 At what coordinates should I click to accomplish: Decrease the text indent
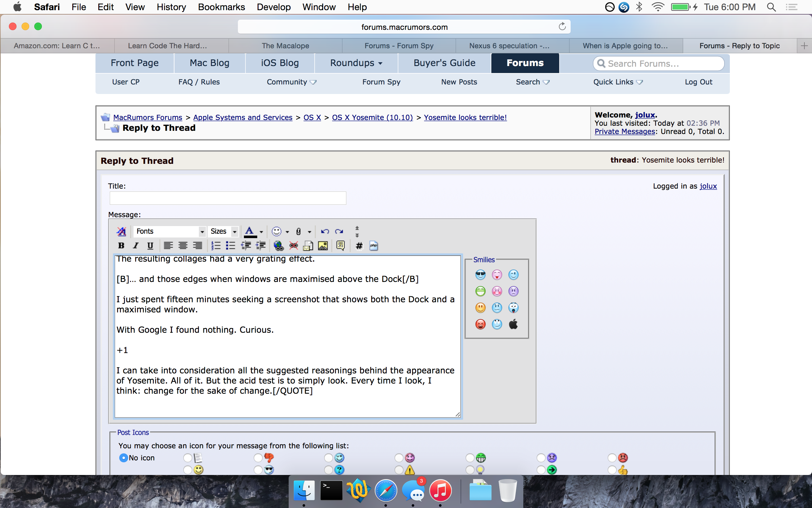click(246, 246)
